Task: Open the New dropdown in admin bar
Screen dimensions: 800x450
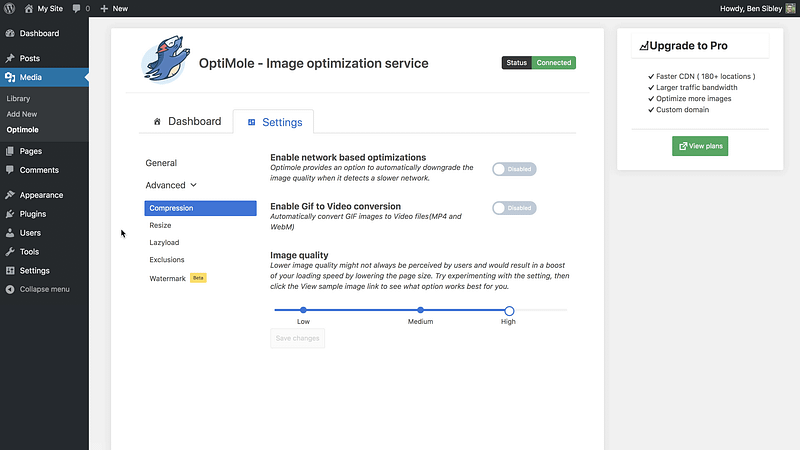Action: [114, 8]
